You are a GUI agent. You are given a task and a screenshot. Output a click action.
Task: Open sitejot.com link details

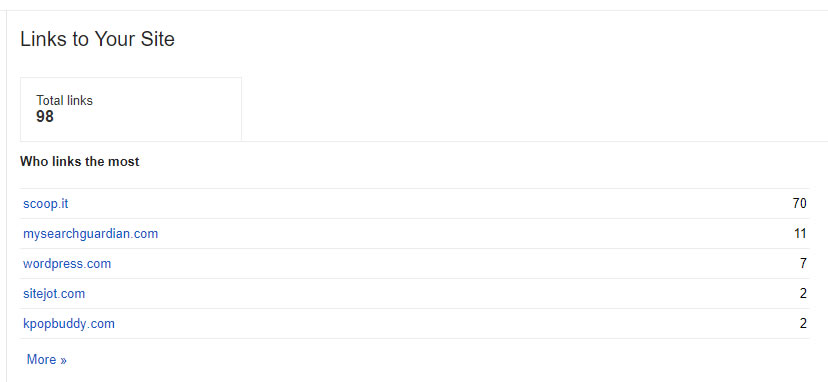pyautogui.click(x=54, y=294)
